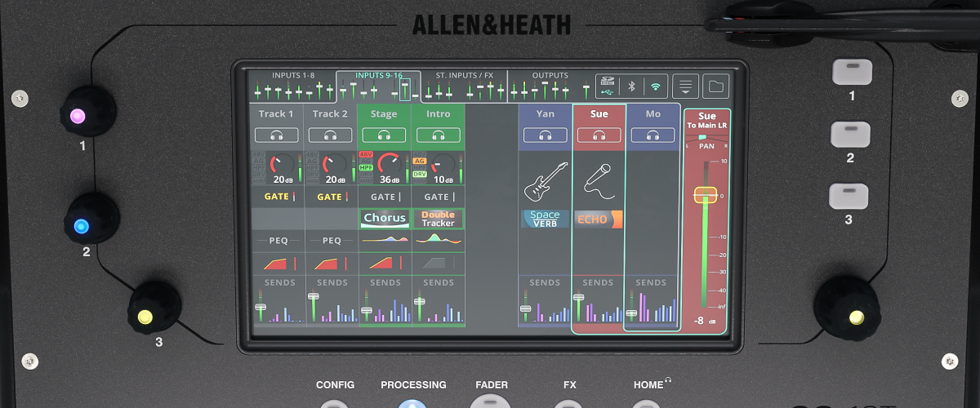The width and height of the screenshot is (980, 408).
Task: Open the Double Tracker effect on Intro
Action: coord(439,219)
